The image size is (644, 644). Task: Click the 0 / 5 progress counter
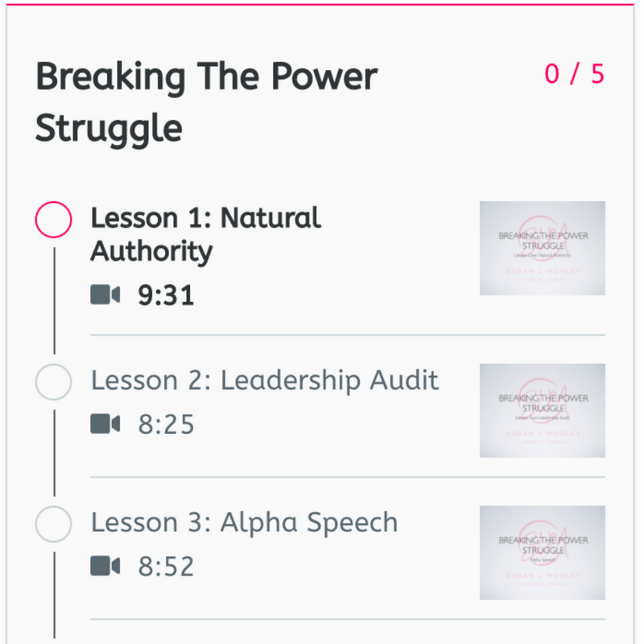click(x=574, y=74)
